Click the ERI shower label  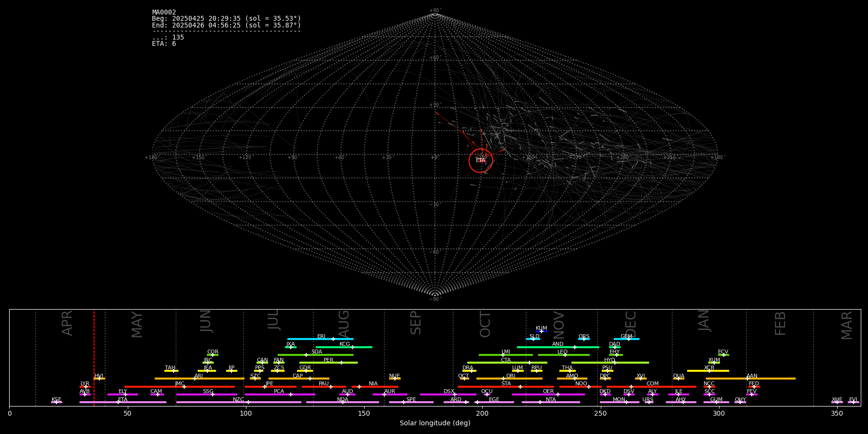pyautogui.click(x=322, y=337)
